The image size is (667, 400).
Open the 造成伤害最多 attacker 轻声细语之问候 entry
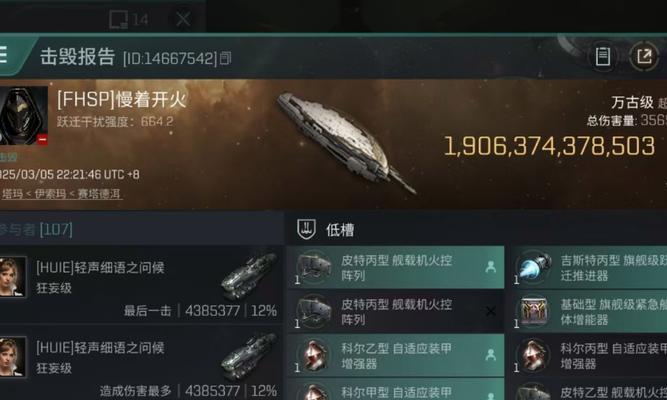click(140, 364)
